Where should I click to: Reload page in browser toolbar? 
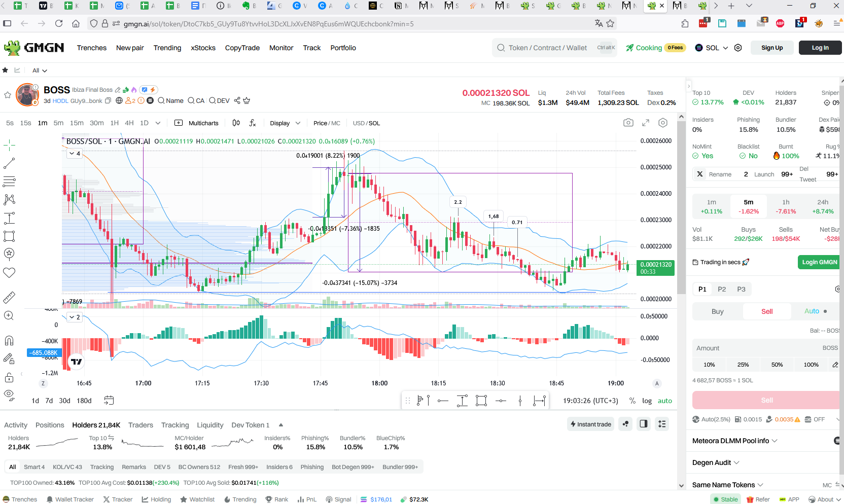tap(59, 23)
